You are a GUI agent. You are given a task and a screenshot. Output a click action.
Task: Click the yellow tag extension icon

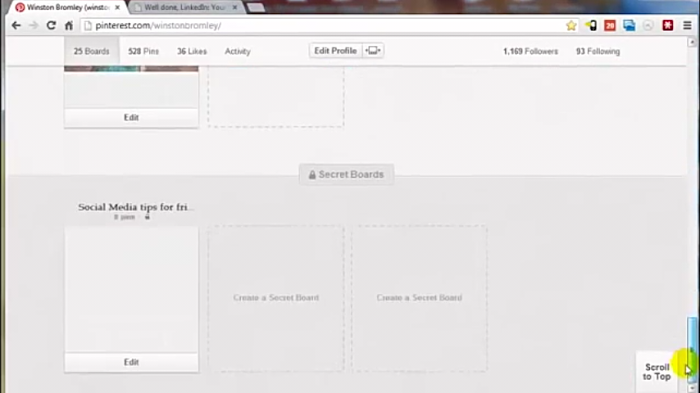coord(591,25)
